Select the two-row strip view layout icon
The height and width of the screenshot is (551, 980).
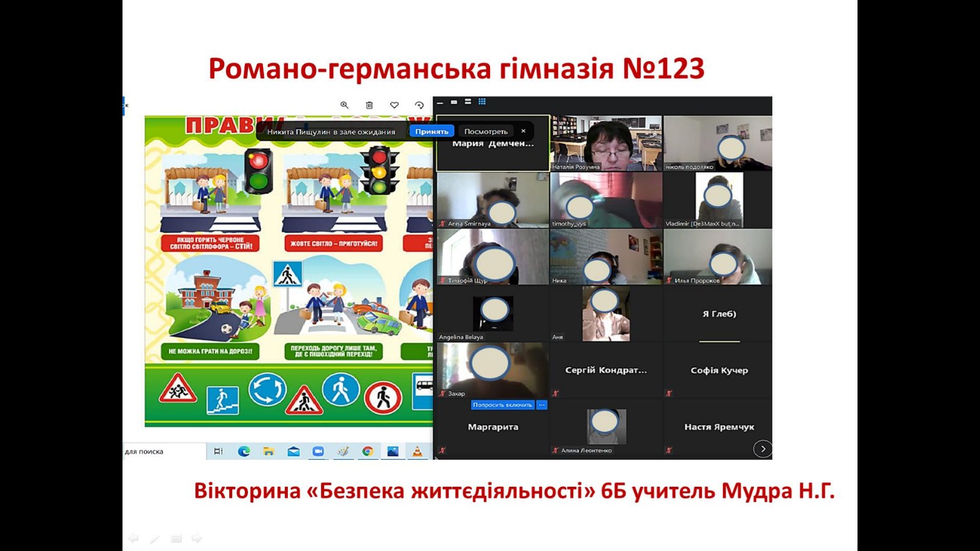468,102
